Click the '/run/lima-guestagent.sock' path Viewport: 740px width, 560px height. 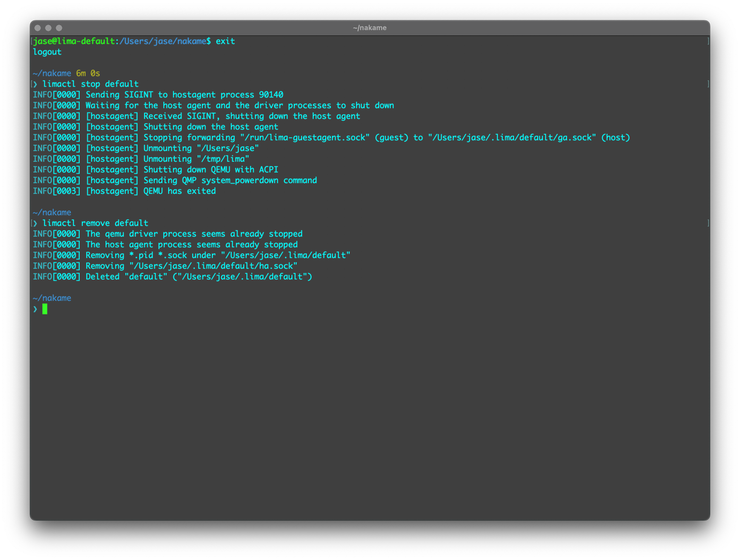tap(305, 138)
